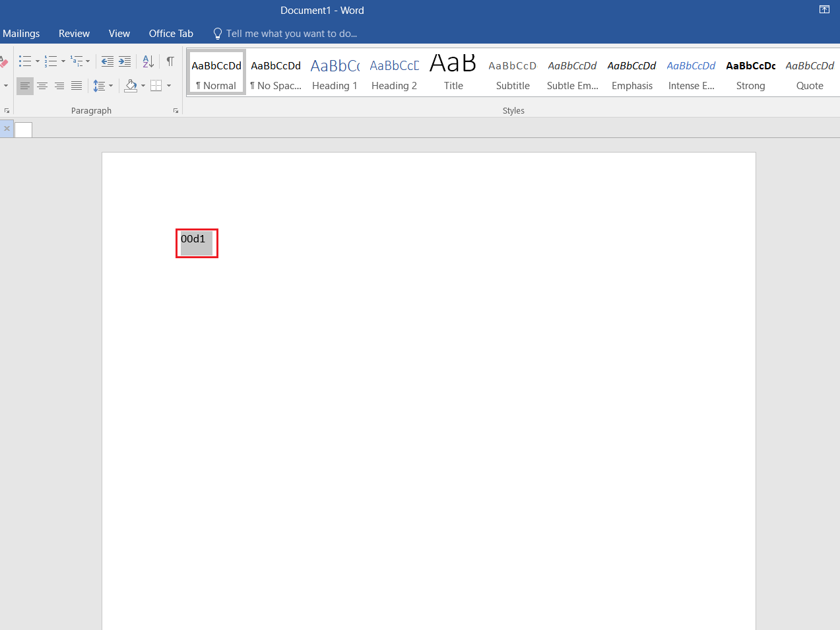The height and width of the screenshot is (630, 840).
Task: Click the shading paint bucket color
Action: click(x=131, y=86)
